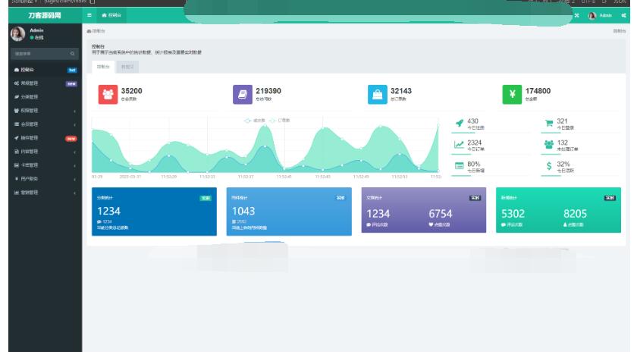Click the 刀客源码网 site logo
637x364 pixels.
[x=41, y=15]
